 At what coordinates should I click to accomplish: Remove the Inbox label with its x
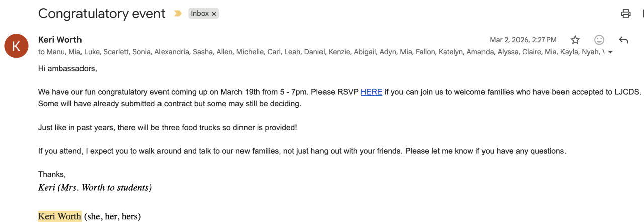pyautogui.click(x=214, y=14)
